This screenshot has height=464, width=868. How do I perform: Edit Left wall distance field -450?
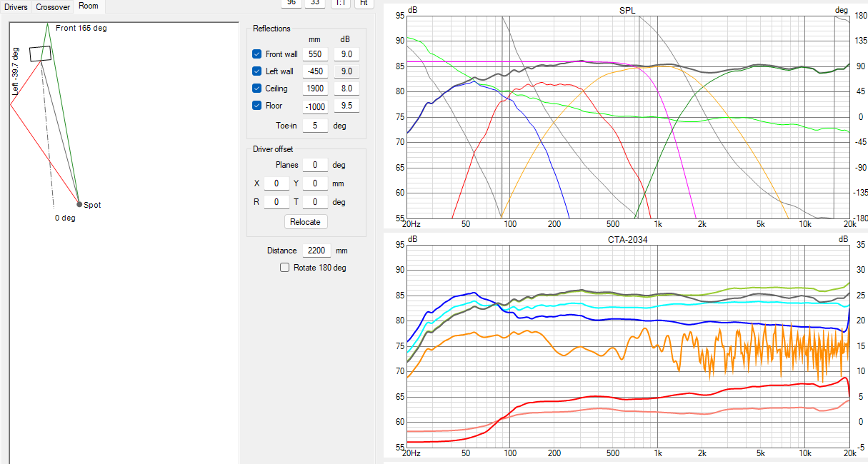[315, 71]
